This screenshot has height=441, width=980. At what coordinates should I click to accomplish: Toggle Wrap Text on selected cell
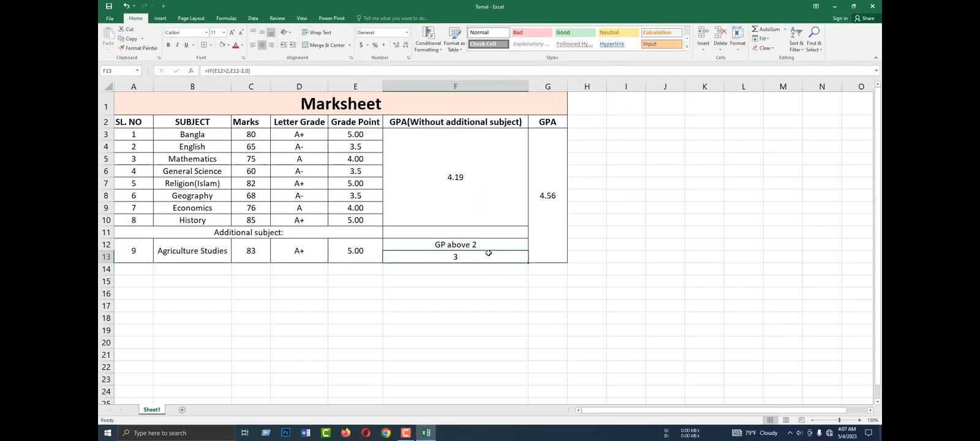click(x=317, y=32)
